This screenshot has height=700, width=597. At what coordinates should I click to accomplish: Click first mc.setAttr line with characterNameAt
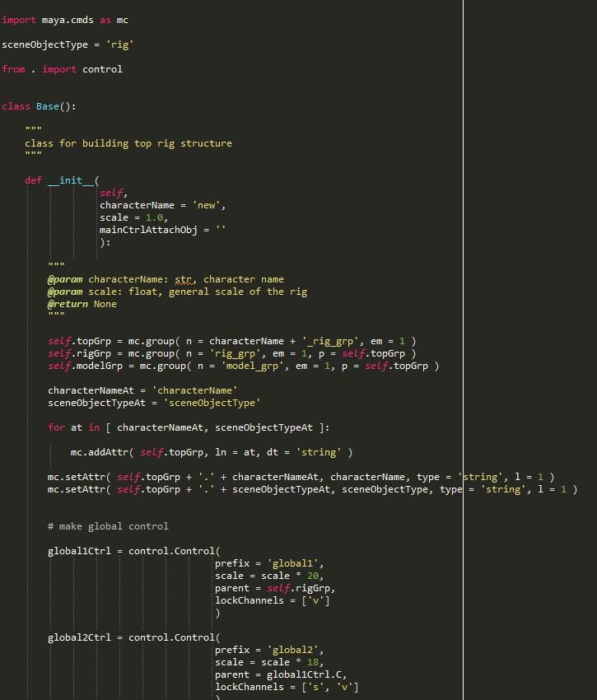301,477
